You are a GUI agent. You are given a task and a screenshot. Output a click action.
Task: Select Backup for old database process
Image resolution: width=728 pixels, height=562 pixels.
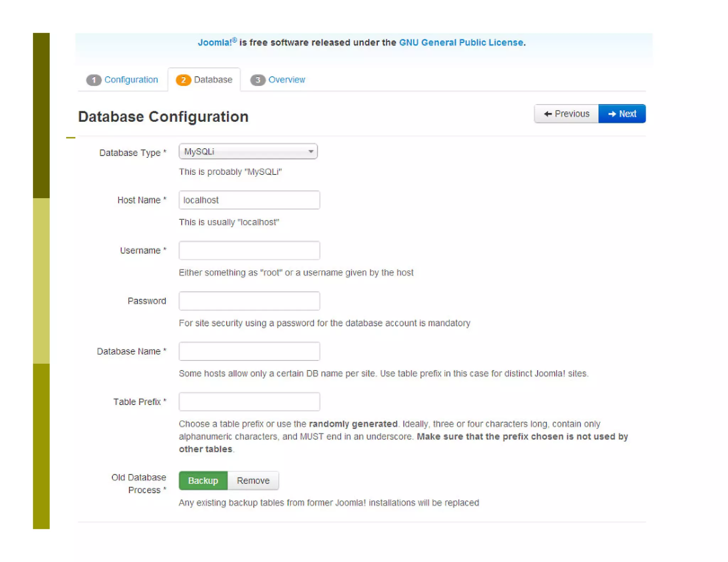(x=203, y=480)
